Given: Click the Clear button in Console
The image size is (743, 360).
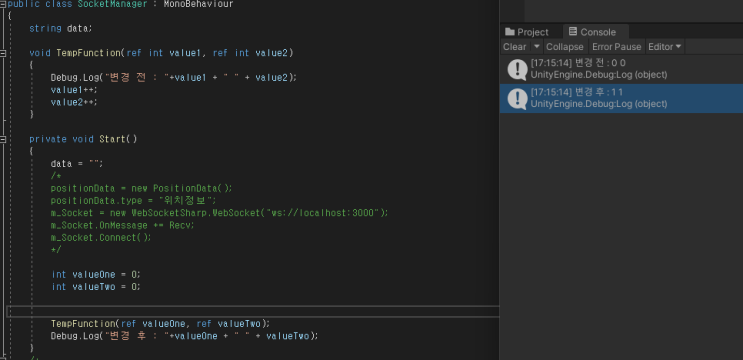Looking at the screenshot, I should (514, 46).
